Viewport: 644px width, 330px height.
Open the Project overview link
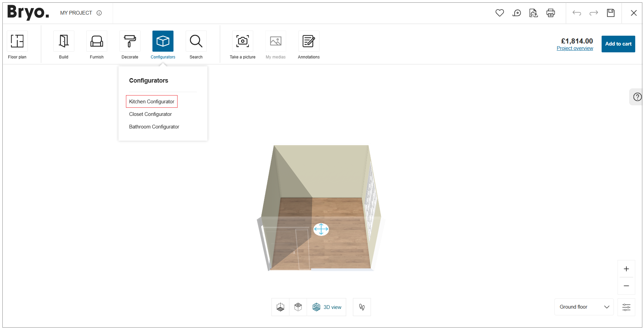574,48
